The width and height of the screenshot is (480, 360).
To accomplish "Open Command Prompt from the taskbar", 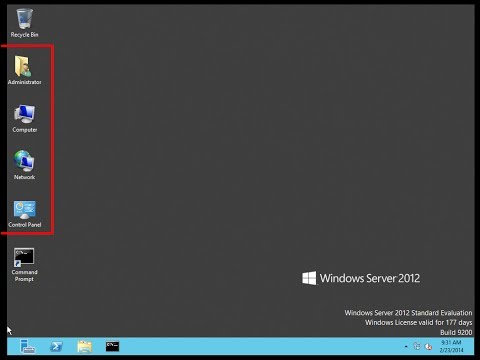I will (112, 346).
